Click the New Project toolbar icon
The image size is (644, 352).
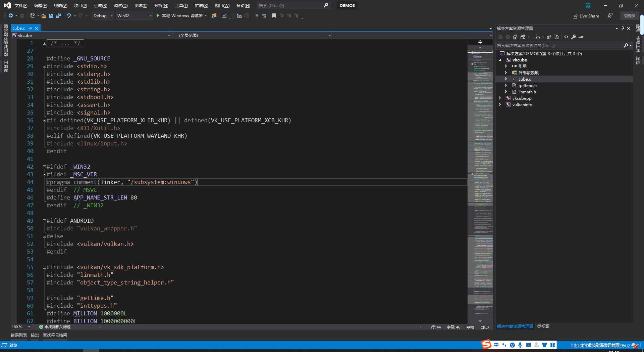point(32,16)
